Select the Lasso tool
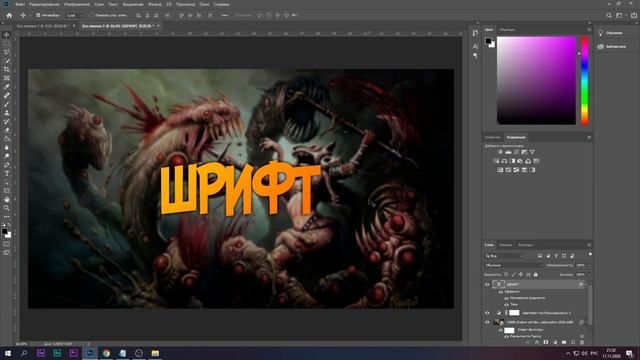The height and width of the screenshot is (360, 640). point(7,52)
